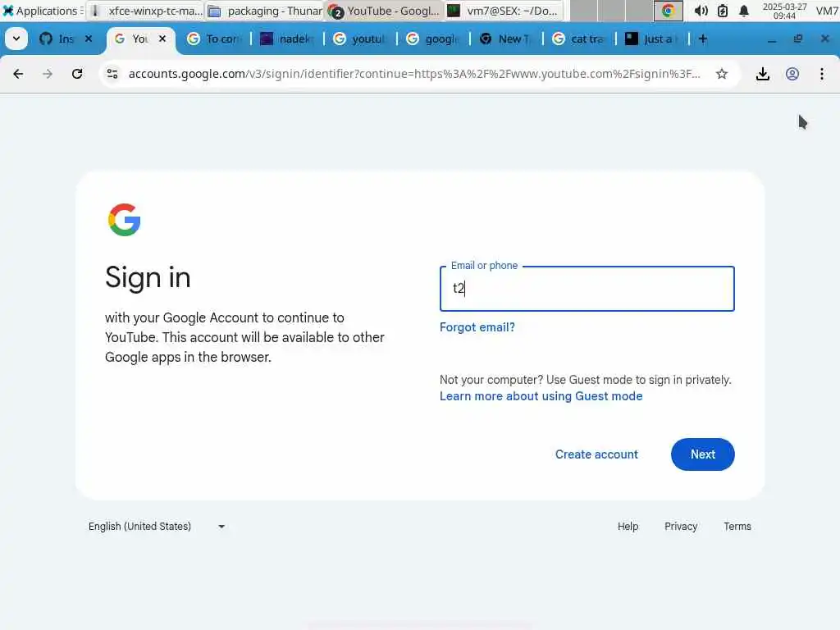Viewport: 840px width, 630px height.
Task: Open Learn more about using Guest mode
Action: click(541, 396)
